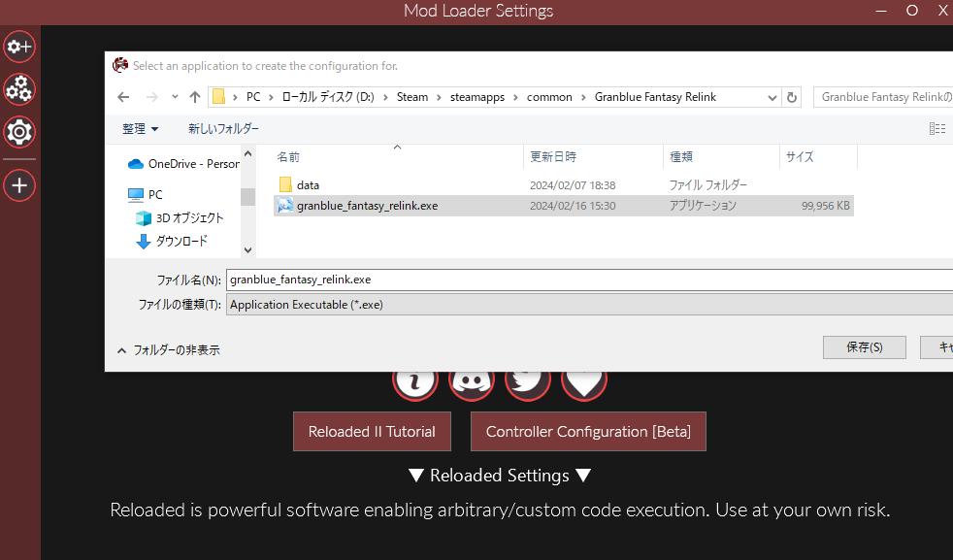Open the file type combo box

[589, 305]
